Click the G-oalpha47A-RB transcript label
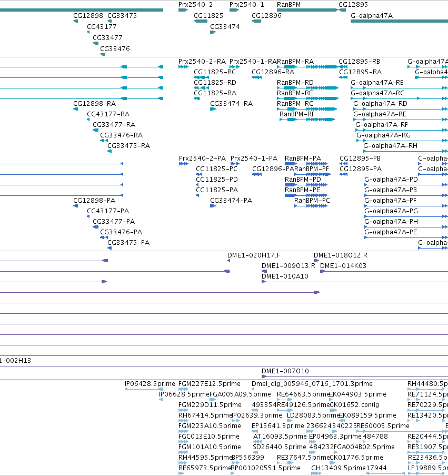The height and width of the screenshot is (476, 448). pyautogui.click(x=377, y=83)
